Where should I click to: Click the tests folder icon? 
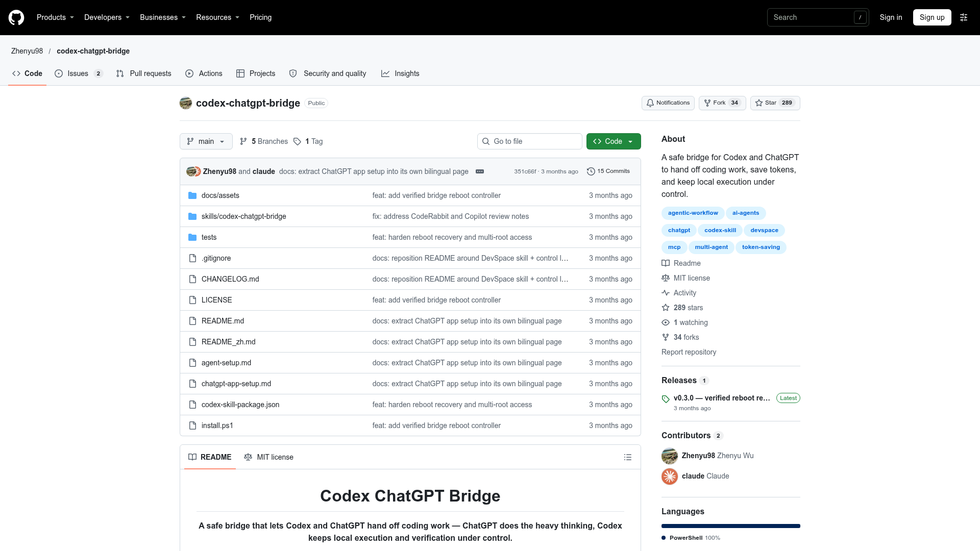tap(192, 237)
